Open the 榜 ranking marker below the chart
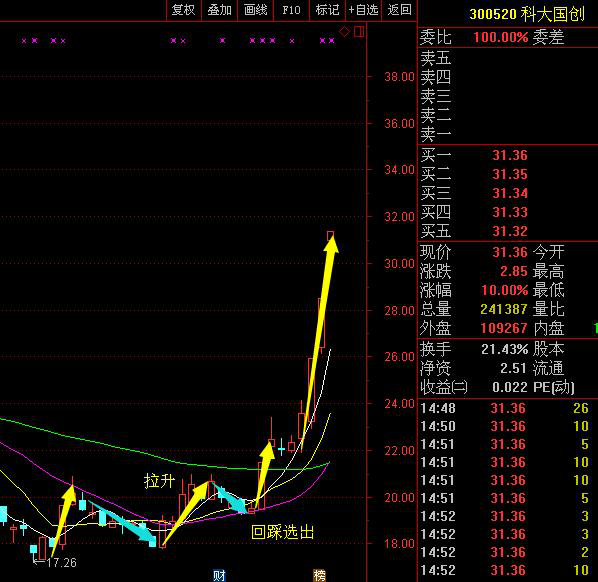 point(320,575)
